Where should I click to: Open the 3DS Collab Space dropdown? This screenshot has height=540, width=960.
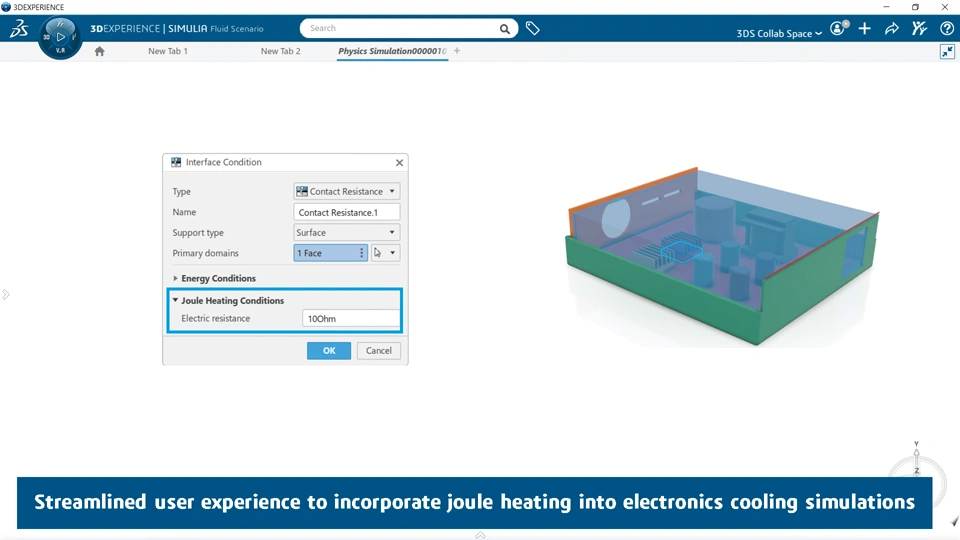point(779,33)
